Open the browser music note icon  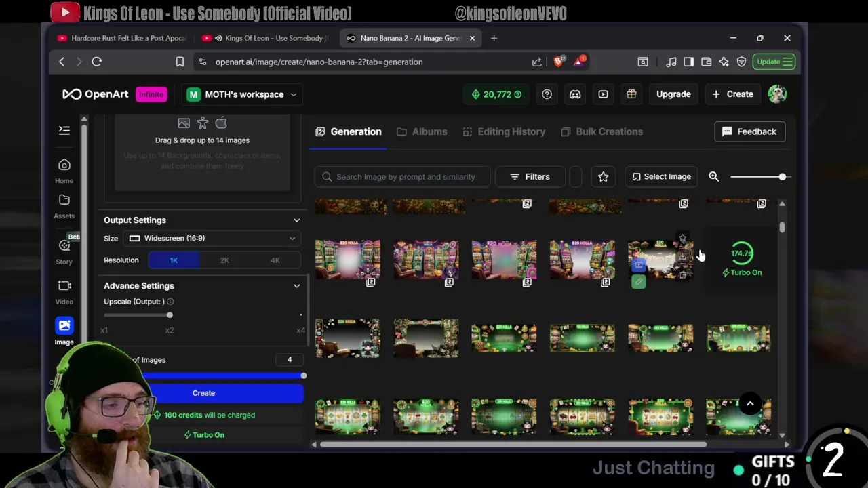pos(671,62)
